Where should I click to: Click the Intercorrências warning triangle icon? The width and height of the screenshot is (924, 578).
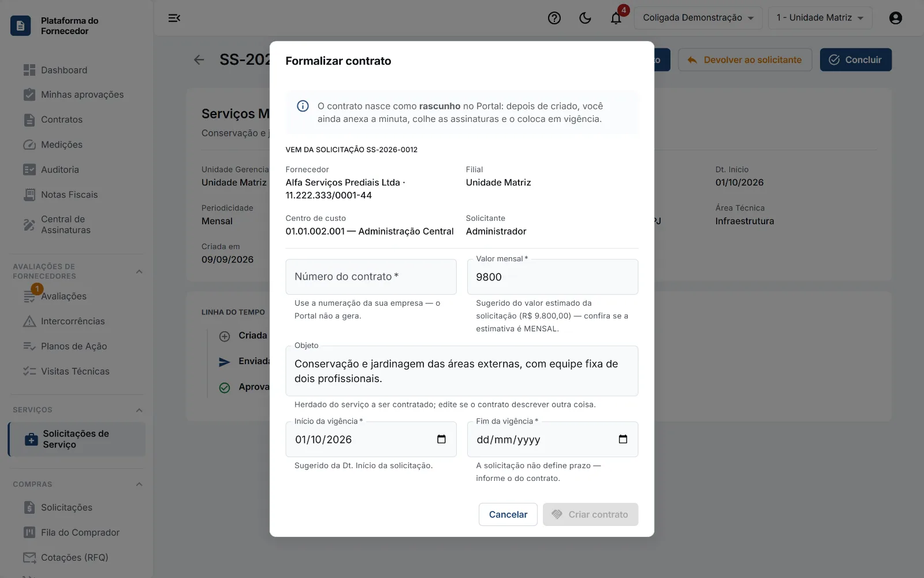[29, 321]
